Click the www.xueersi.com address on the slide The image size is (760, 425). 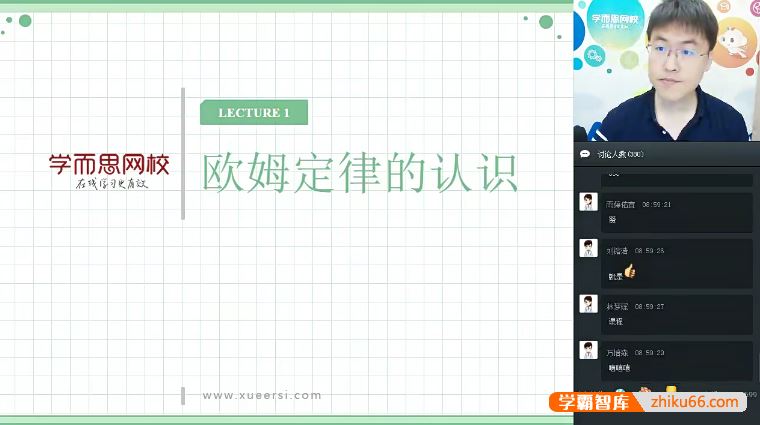[x=262, y=395]
